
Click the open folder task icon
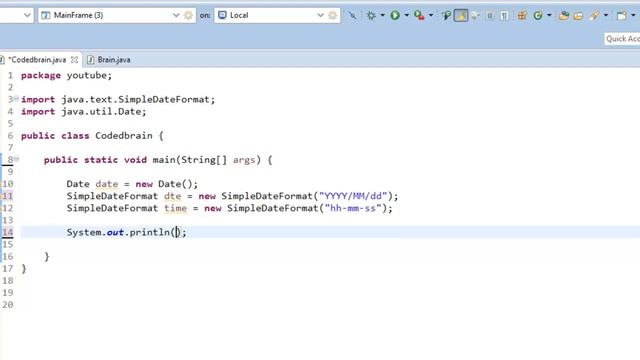(x=578, y=16)
